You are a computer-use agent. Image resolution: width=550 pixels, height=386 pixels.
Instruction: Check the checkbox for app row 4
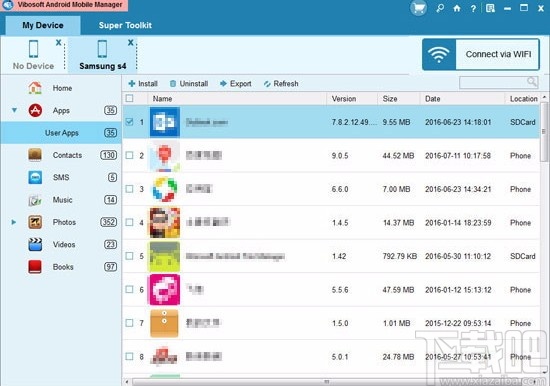coord(129,222)
